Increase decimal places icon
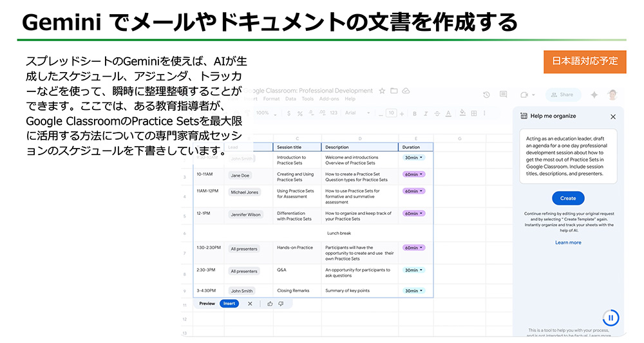Image resolution: width=644 pixels, height=343 pixels. tap(322, 113)
